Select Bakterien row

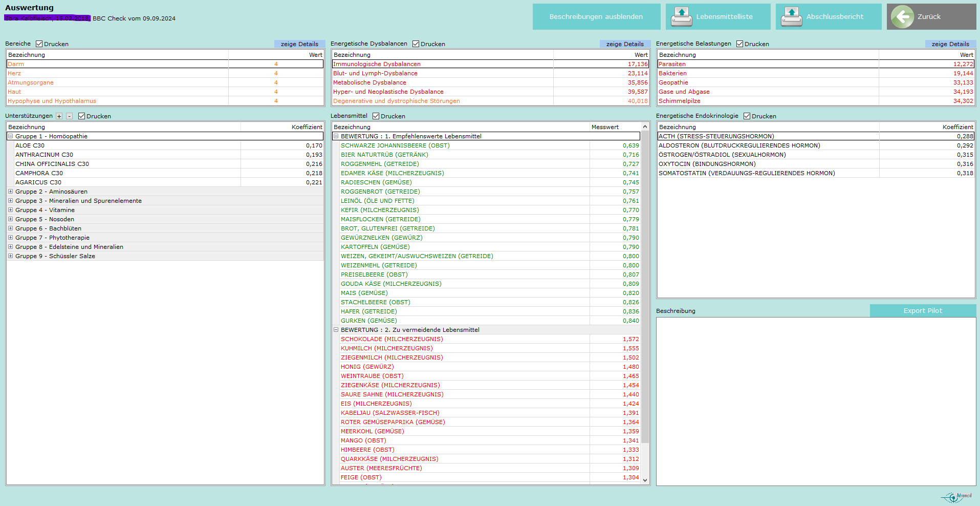[x=816, y=73]
